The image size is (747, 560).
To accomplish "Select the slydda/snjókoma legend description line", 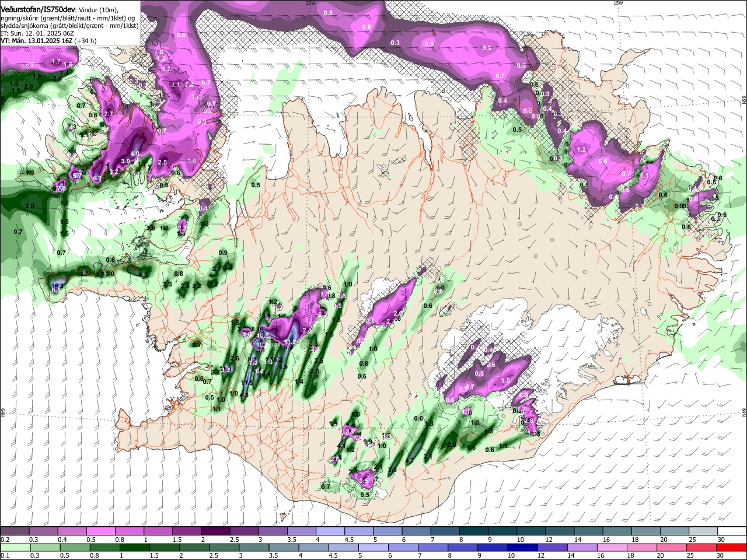I will click(x=69, y=26).
